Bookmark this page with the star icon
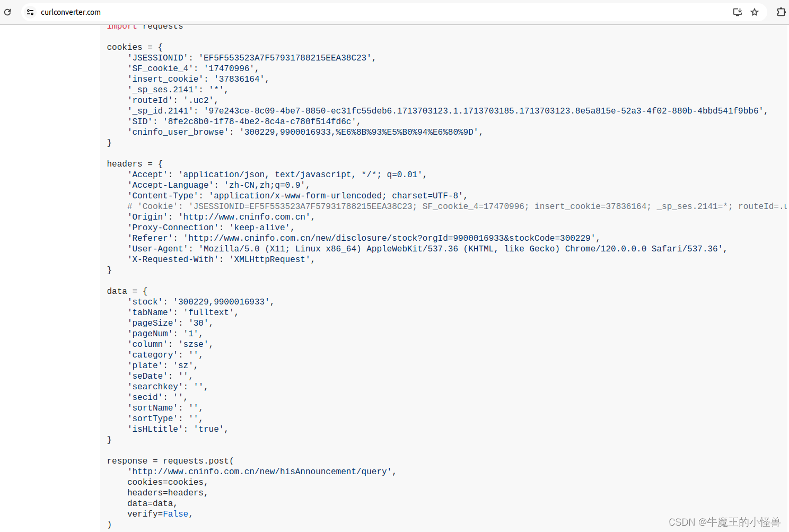789x532 pixels. 755,12
